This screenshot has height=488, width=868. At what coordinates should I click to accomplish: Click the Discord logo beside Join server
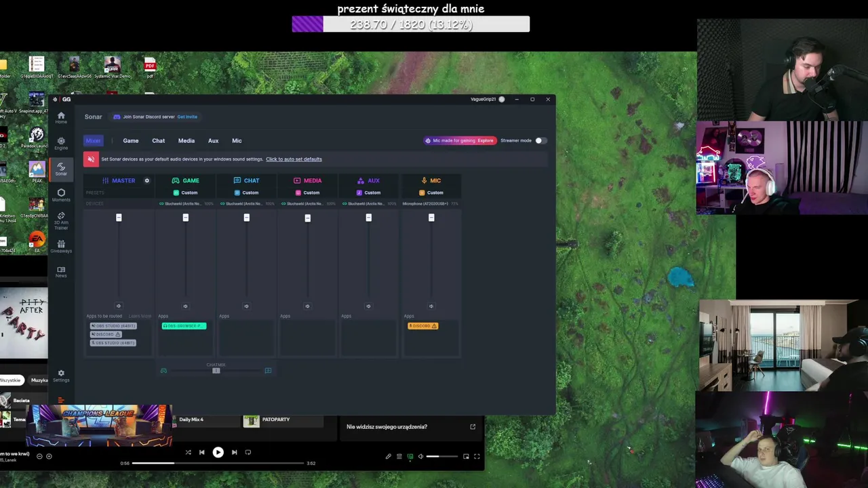coord(117,117)
